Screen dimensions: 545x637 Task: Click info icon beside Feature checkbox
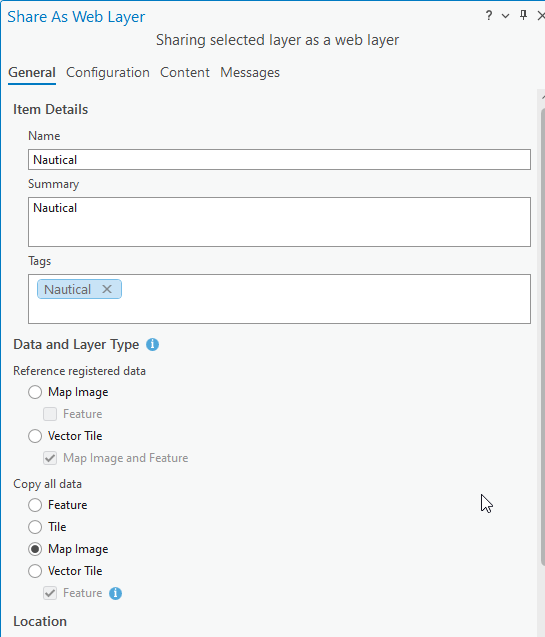(x=115, y=593)
